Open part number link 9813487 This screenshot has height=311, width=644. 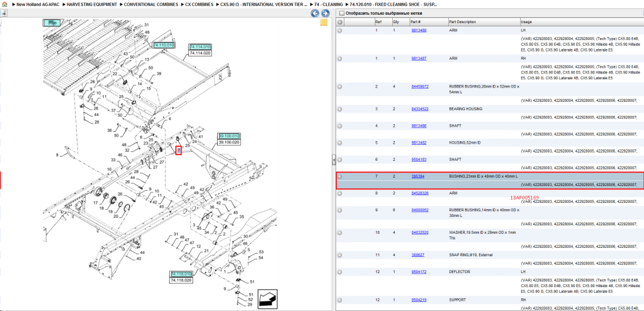(419, 59)
